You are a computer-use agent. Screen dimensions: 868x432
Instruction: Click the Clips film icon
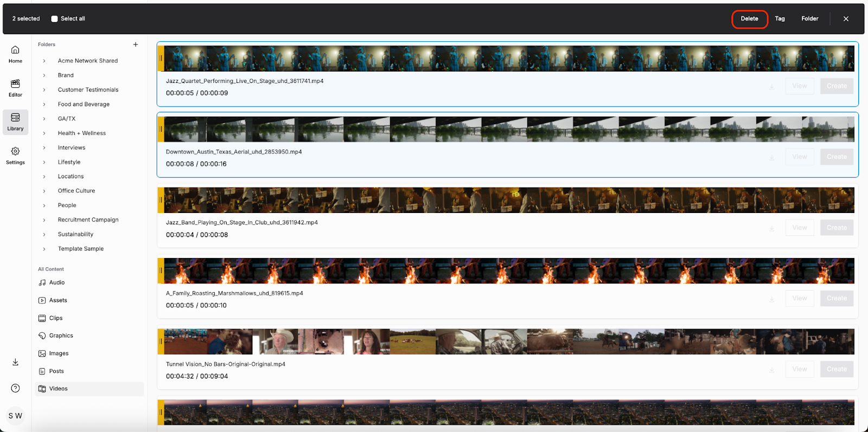click(x=42, y=318)
